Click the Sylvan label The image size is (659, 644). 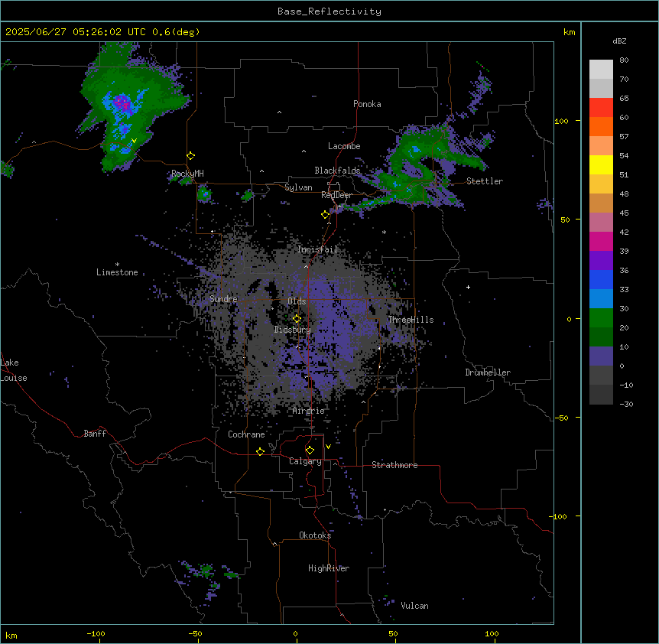point(298,187)
